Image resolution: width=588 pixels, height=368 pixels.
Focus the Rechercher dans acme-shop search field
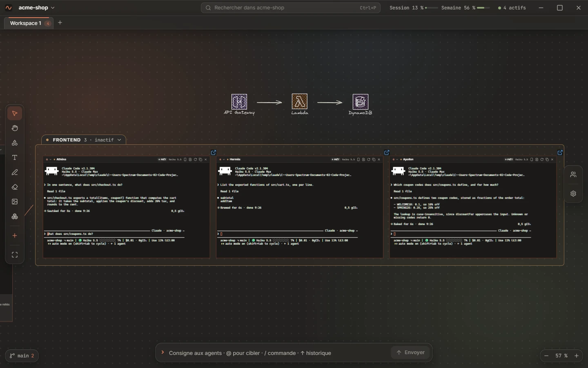tap(291, 8)
